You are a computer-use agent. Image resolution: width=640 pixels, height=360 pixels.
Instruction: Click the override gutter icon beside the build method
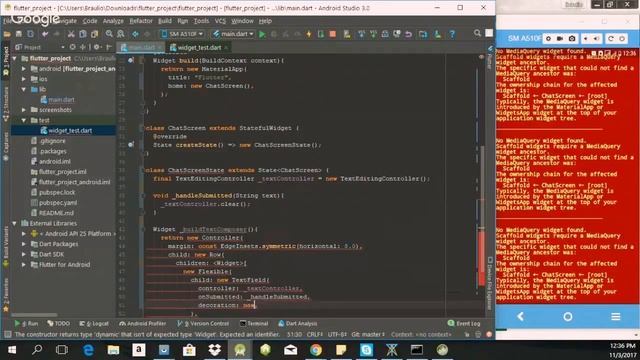pyautogui.click(x=131, y=60)
